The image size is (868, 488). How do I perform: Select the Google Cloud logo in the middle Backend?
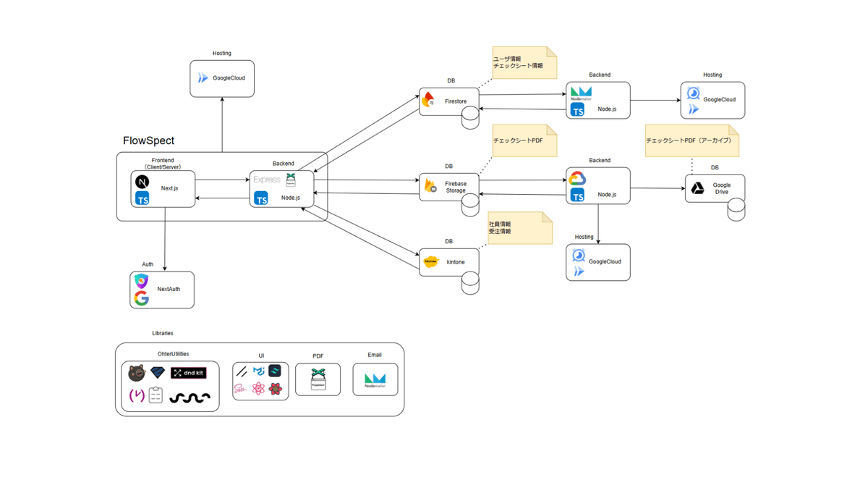click(576, 179)
